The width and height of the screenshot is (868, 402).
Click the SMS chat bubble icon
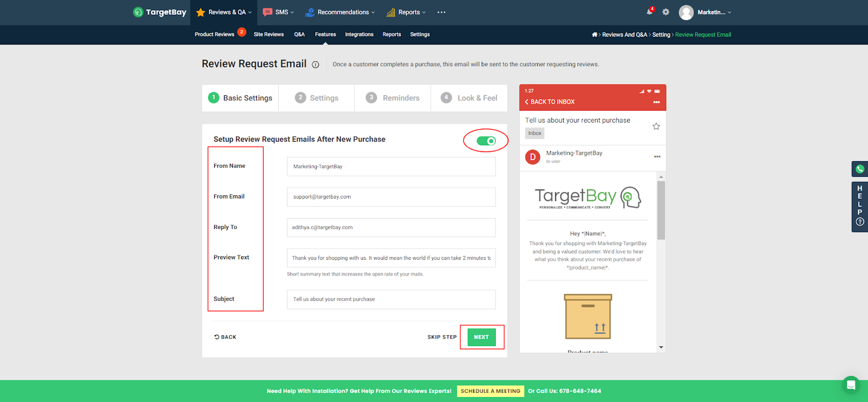pos(267,12)
